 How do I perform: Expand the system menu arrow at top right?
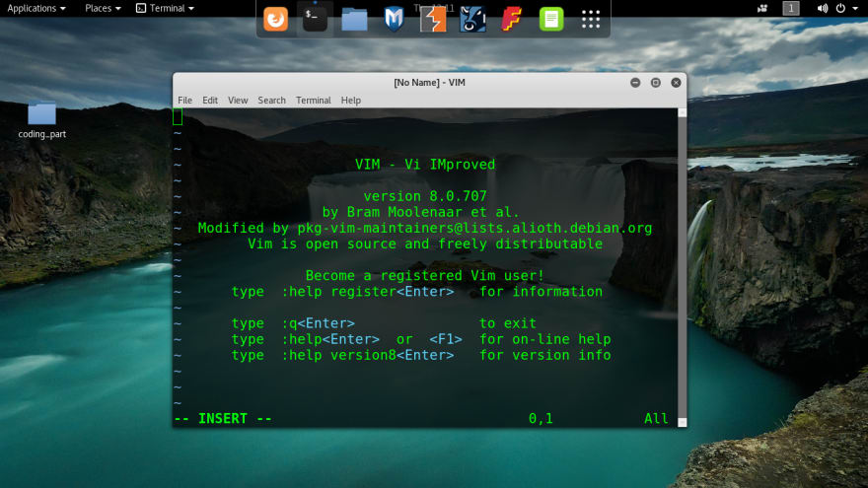coord(855,8)
